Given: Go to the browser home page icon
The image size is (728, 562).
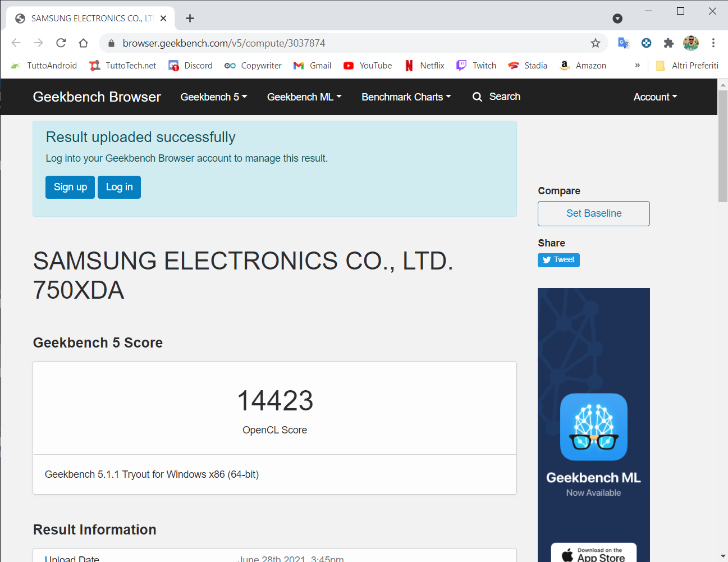Looking at the screenshot, I should 83,43.
